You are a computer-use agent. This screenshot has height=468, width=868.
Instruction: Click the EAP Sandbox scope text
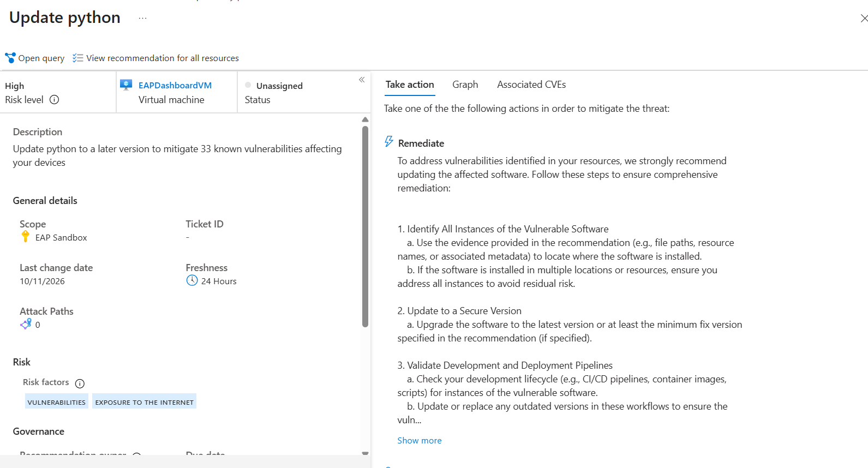click(61, 238)
